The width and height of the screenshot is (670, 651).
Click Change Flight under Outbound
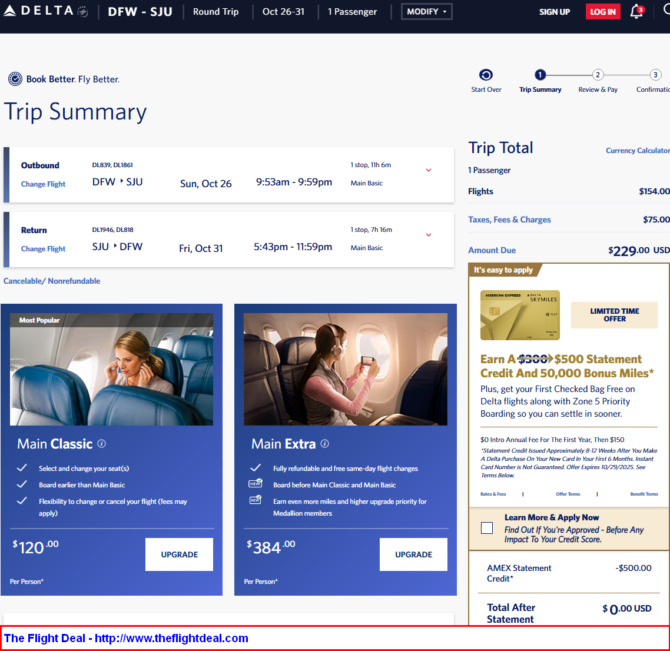[43, 184]
